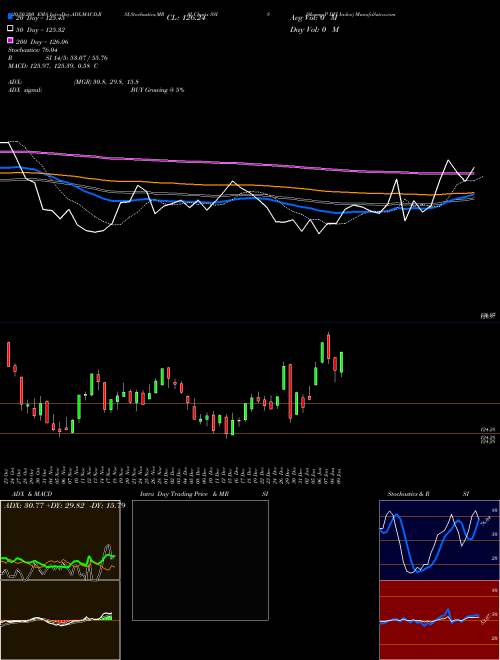Screen dimensions: 500x660
Task: Click the '76.04' stochastics value tag
Action: click(486, 521)
